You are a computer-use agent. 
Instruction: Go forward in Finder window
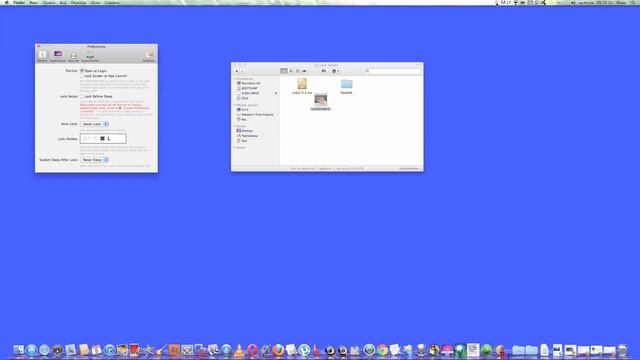242,71
